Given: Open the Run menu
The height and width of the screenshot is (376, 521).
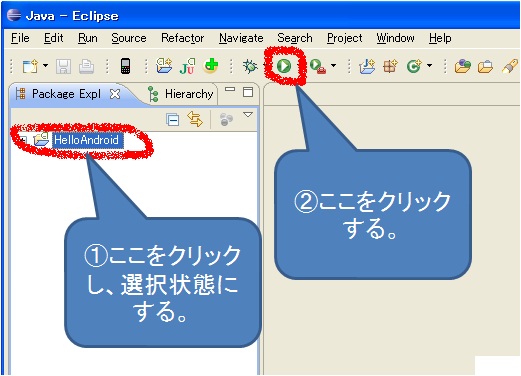Looking at the screenshot, I should pyautogui.click(x=88, y=38).
